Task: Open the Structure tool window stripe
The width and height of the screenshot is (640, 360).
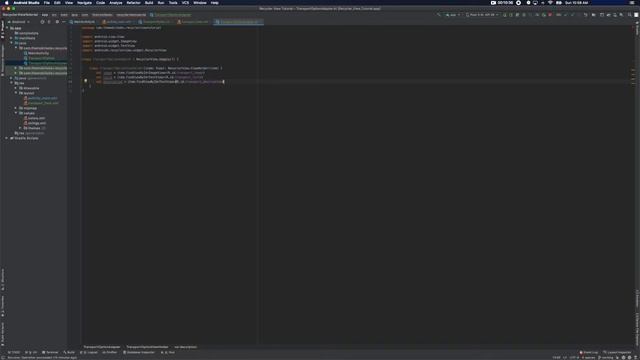Action: pyautogui.click(x=2, y=280)
